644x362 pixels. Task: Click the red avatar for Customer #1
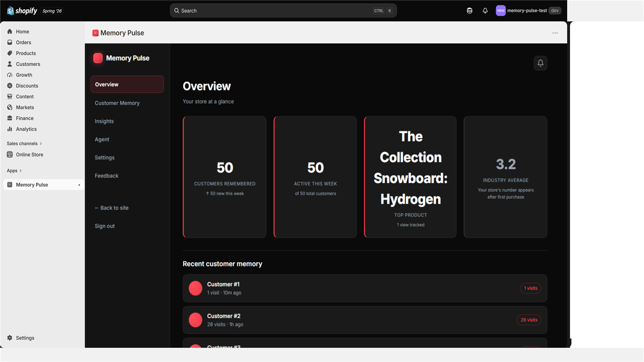196,288
